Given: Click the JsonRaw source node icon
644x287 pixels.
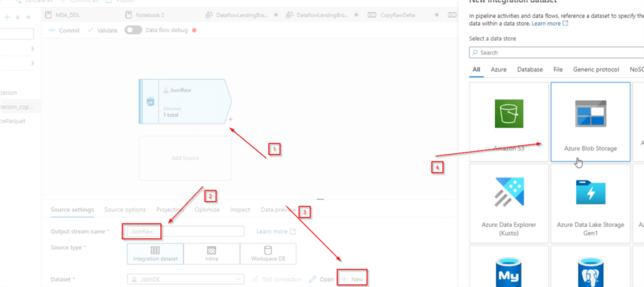Looking at the screenshot, I should pyautogui.click(x=150, y=102).
